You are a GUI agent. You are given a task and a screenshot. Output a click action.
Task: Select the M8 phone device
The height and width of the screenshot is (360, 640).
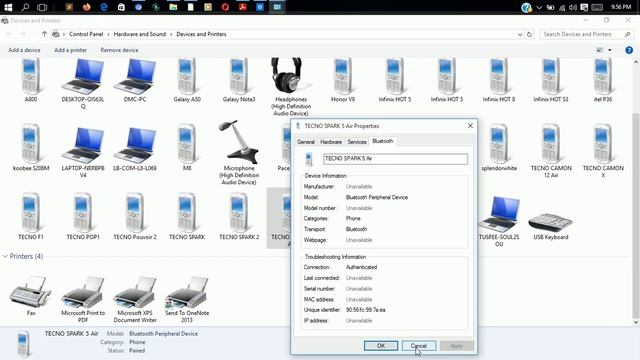[187, 147]
